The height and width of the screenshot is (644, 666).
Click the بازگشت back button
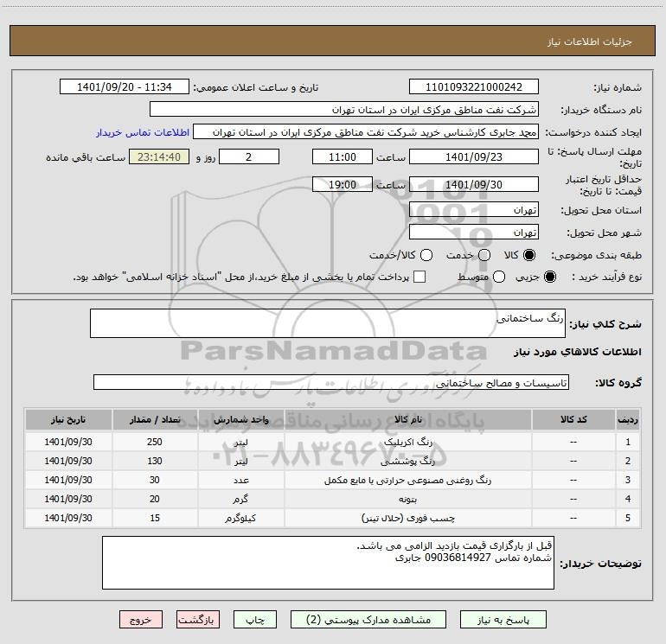tap(198, 620)
